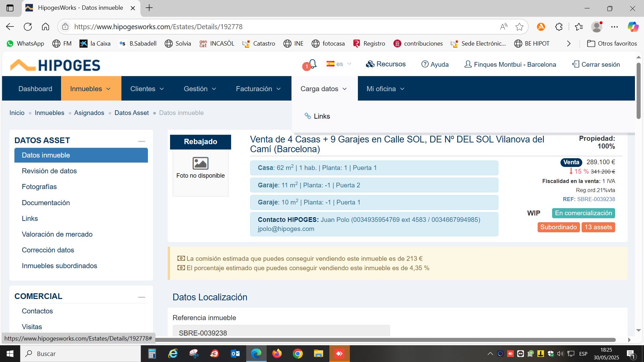This screenshot has height=362, width=644.
Task: Collapse the COMERCIAL panel
Action: tap(142, 297)
